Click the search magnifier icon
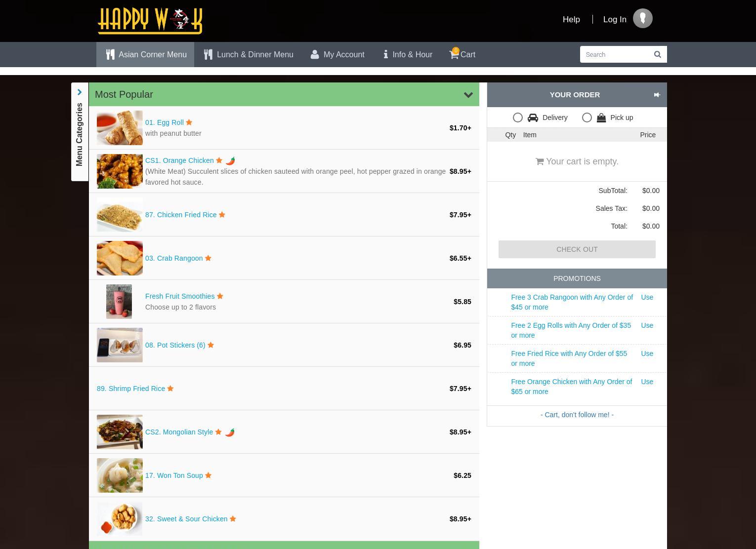The image size is (756, 549). point(657,54)
